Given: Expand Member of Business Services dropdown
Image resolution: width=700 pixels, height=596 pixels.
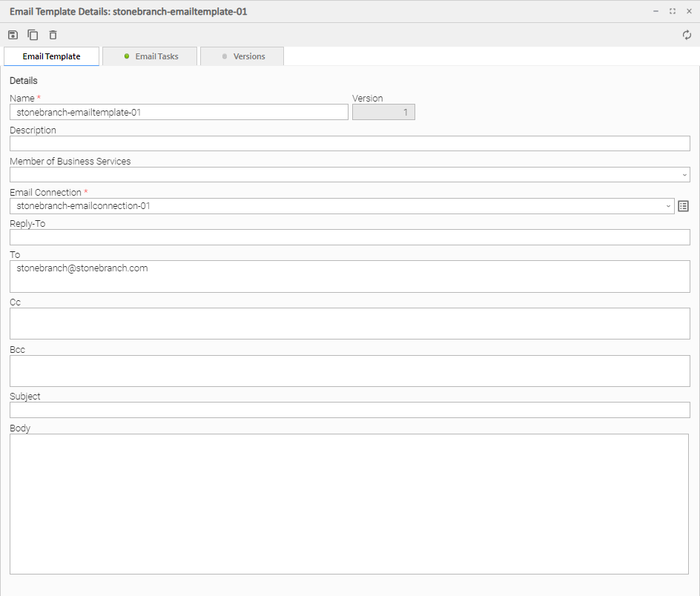Looking at the screenshot, I should [684, 175].
